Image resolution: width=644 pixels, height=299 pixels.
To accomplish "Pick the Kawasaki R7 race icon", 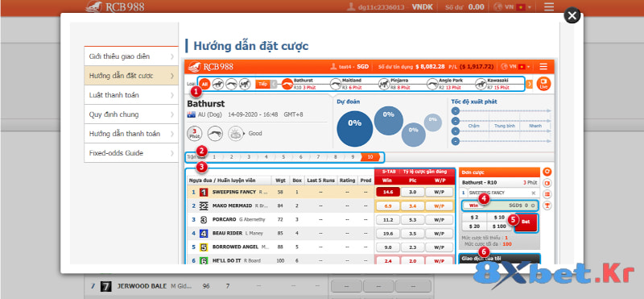I will (481, 85).
